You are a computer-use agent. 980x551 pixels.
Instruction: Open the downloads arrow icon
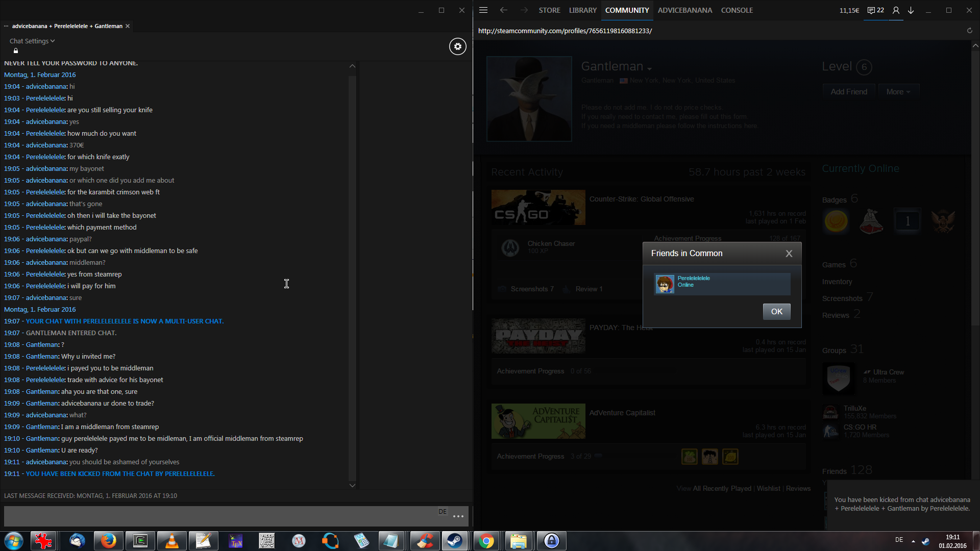pyautogui.click(x=911, y=10)
